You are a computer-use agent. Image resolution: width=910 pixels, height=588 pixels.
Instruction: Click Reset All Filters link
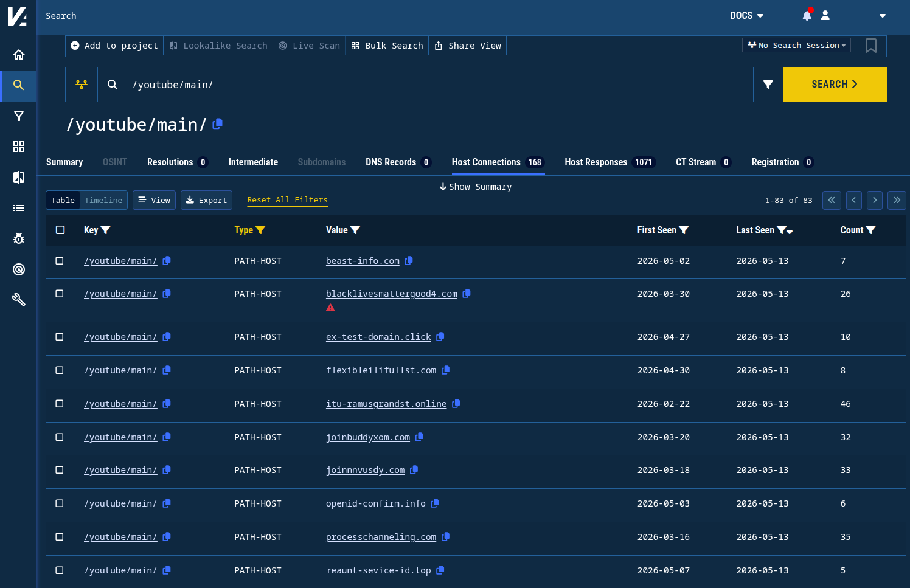[287, 200]
